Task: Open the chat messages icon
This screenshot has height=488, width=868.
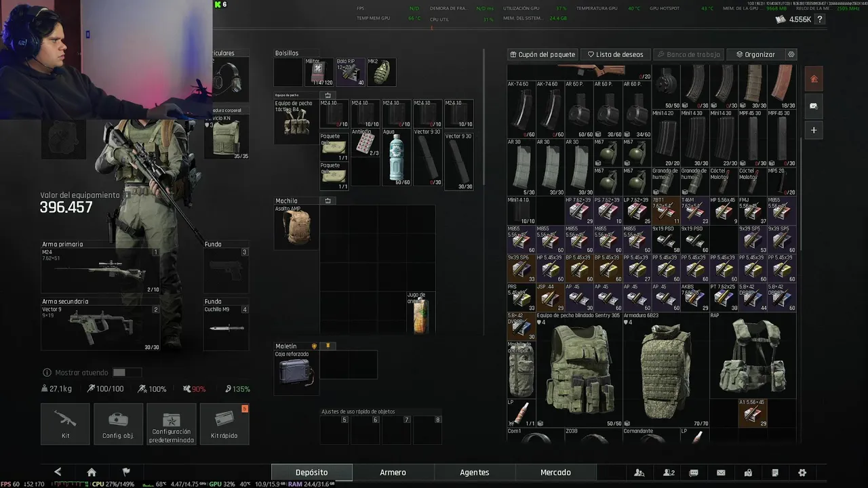Action: pyautogui.click(x=694, y=472)
